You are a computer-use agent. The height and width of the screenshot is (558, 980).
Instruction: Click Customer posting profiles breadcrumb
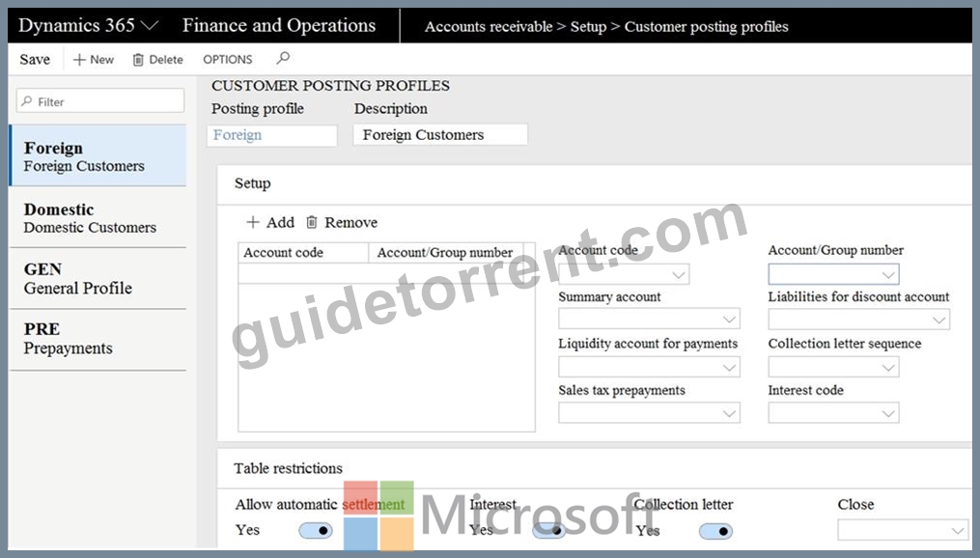706,27
